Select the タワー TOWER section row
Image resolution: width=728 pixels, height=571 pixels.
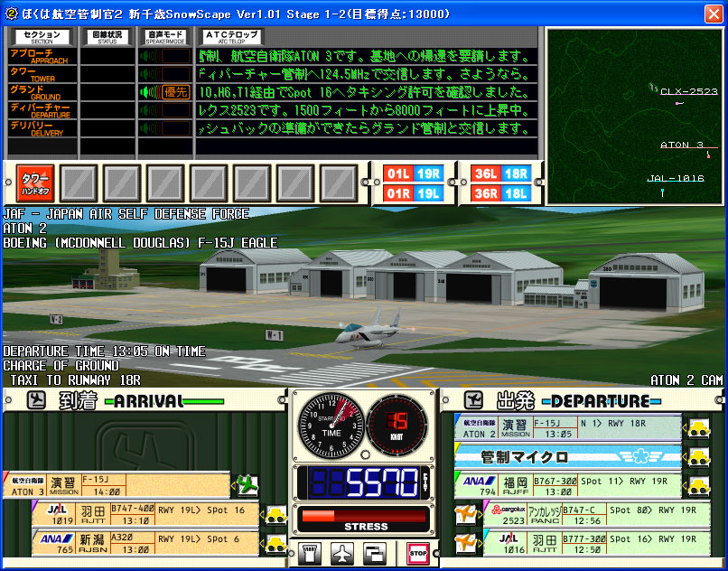pos(42,74)
